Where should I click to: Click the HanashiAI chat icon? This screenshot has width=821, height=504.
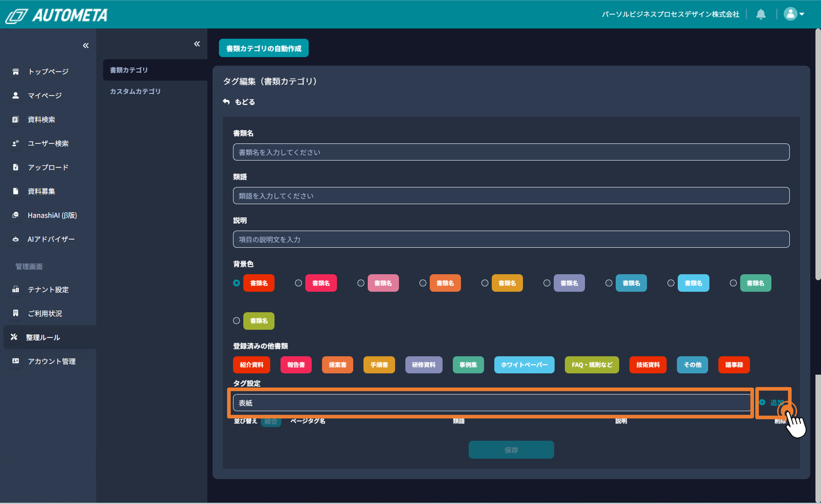[15, 215]
